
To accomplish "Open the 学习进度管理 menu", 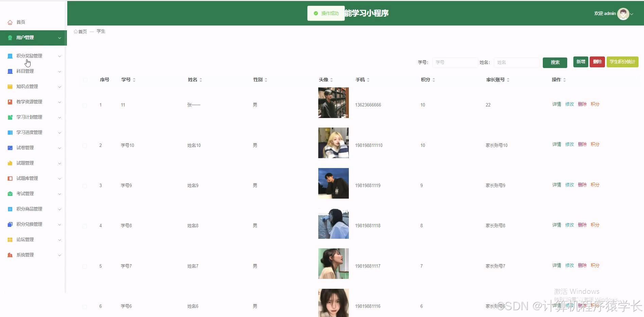I will (x=33, y=132).
